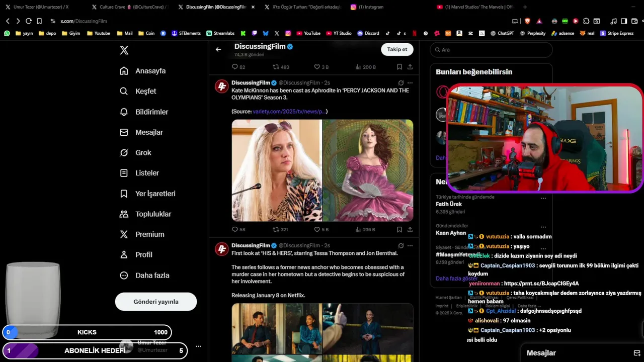Open Keşfet in the sidebar
This screenshot has height=362, width=644.
138,92
